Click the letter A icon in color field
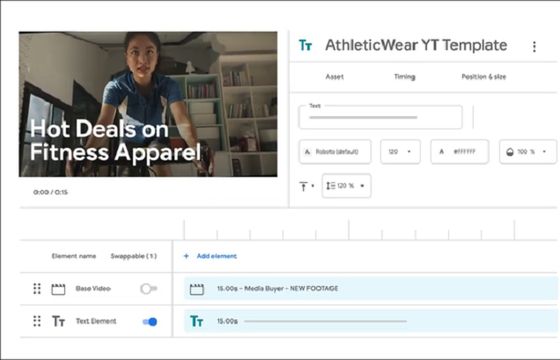 click(x=441, y=152)
